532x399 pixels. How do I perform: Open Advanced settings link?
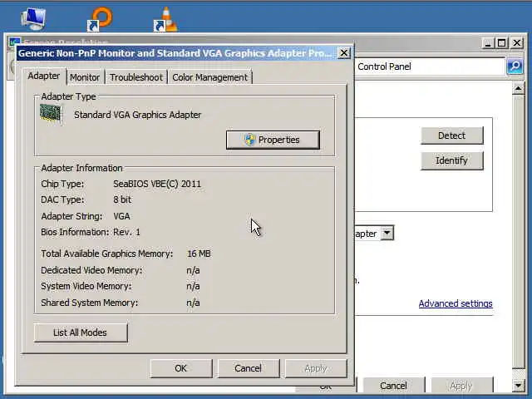click(x=456, y=303)
